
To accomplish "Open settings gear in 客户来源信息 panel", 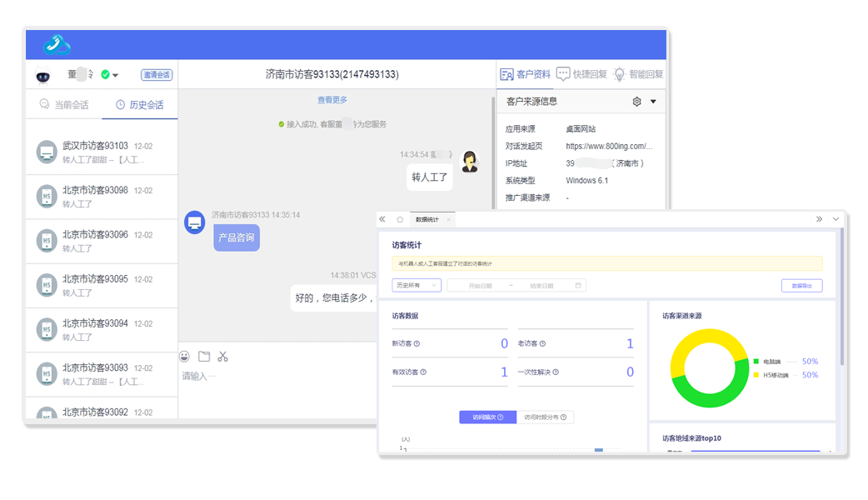I will click(637, 102).
